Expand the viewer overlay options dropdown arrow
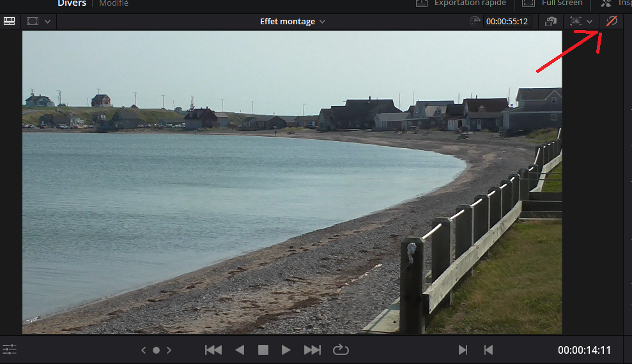 tap(589, 22)
